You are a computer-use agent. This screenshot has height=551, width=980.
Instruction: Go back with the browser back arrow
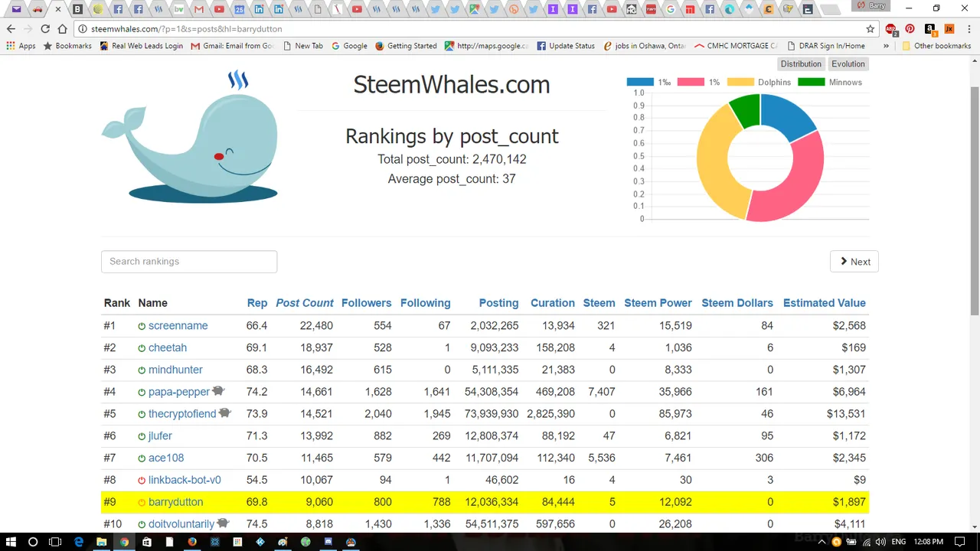[x=11, y=29]
